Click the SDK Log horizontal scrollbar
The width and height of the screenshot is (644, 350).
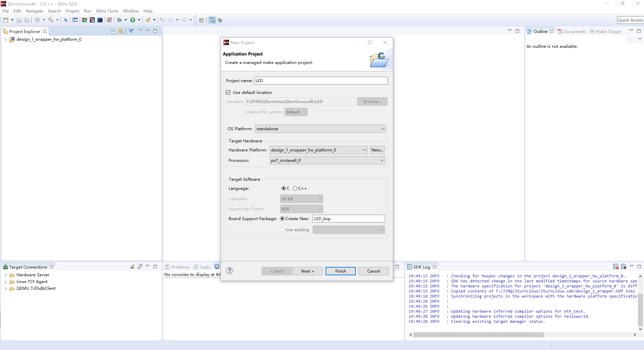pyautogui.click(x=478, y=335)
